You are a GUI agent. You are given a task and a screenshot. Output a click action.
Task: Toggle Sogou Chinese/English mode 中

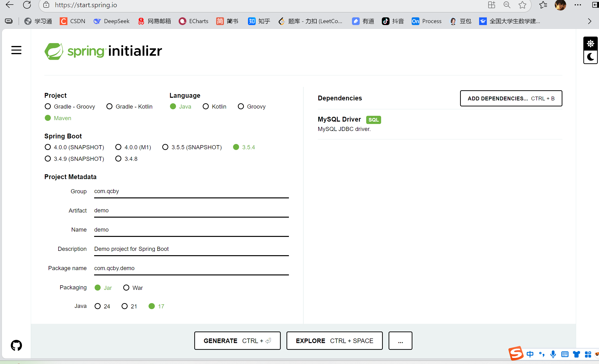pyautogui.click(x=530, y=354)
